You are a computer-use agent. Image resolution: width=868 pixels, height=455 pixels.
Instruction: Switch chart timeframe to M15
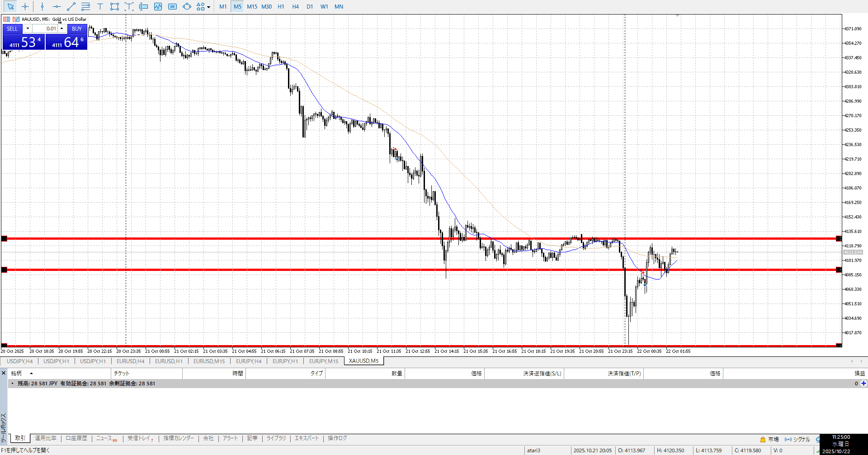[x=252, y=6]
